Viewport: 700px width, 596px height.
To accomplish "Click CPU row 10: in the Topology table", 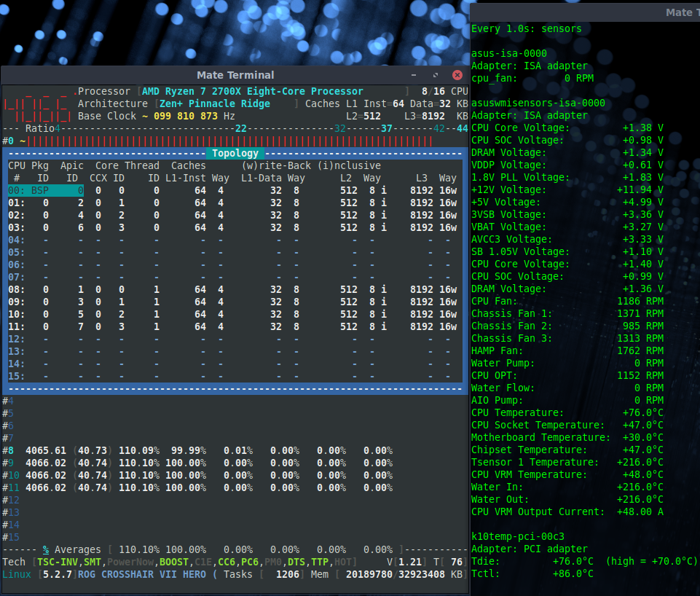I will point(232,314).
